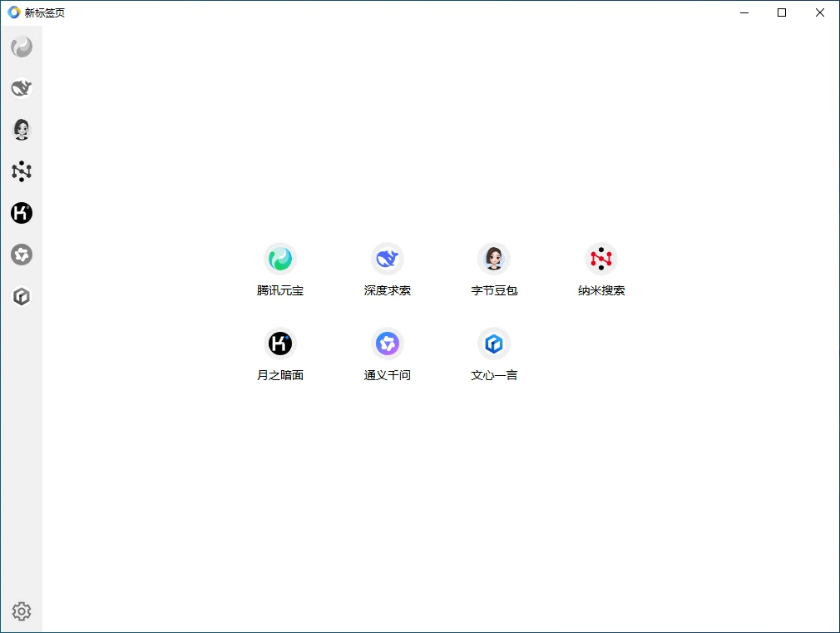Click the 新标签页 window title text
This screenshot has height=633, width=840.
coord(45,12)
